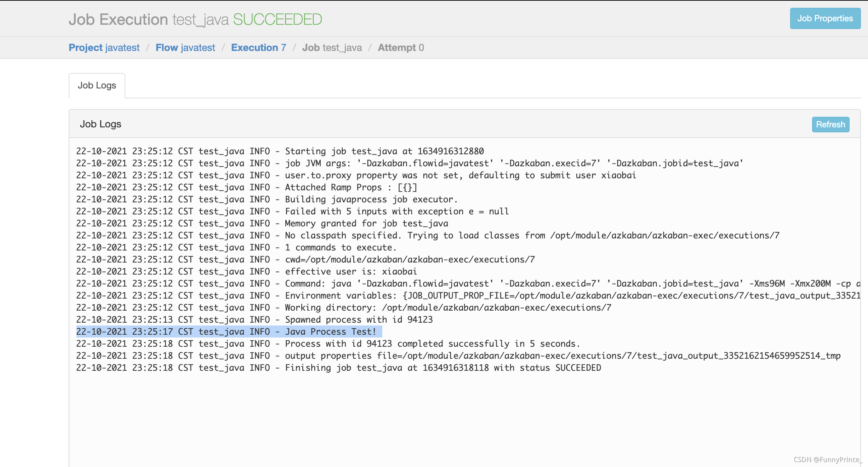Click the 'Attached Ramp Props' log line
The image size is (868, 467).
point(247,188)
